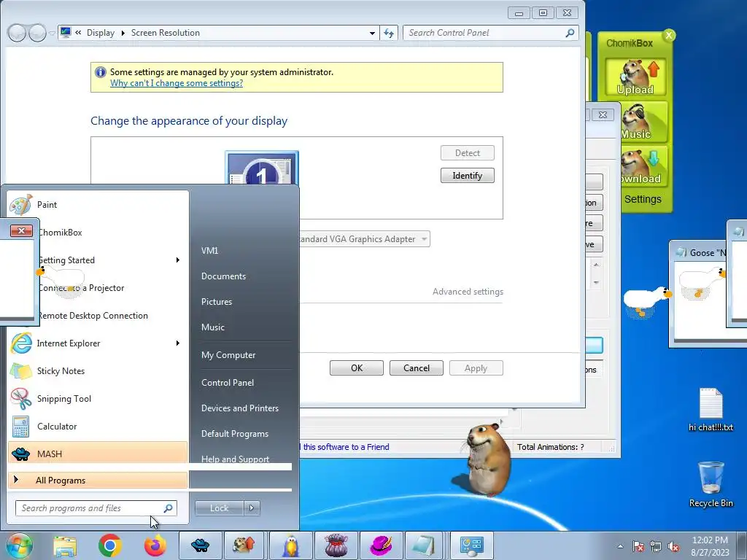Open Default Programs from Start menu
The width and height of the screenshot is (747, 560).
click(234, 434)
